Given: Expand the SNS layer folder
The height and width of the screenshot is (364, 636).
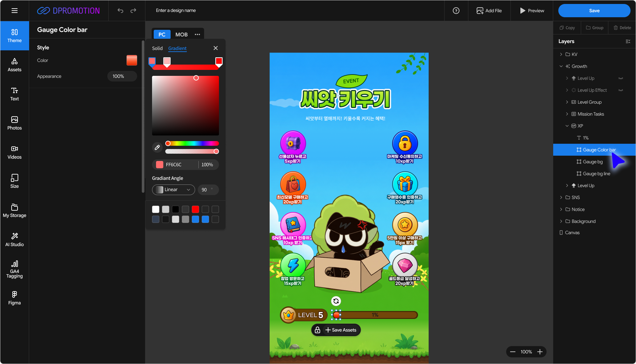Looking at the screenshot, I should 561,197.
